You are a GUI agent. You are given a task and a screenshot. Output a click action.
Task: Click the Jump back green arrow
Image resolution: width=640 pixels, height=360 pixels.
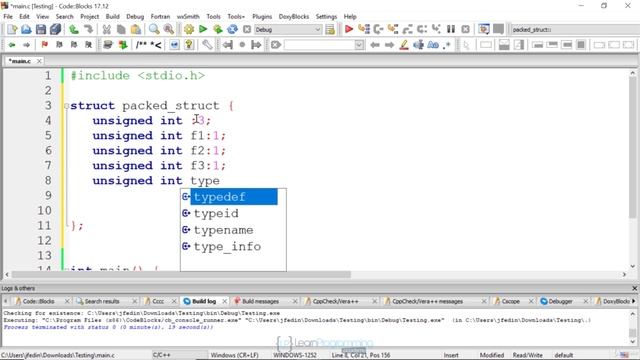[12, 45]
